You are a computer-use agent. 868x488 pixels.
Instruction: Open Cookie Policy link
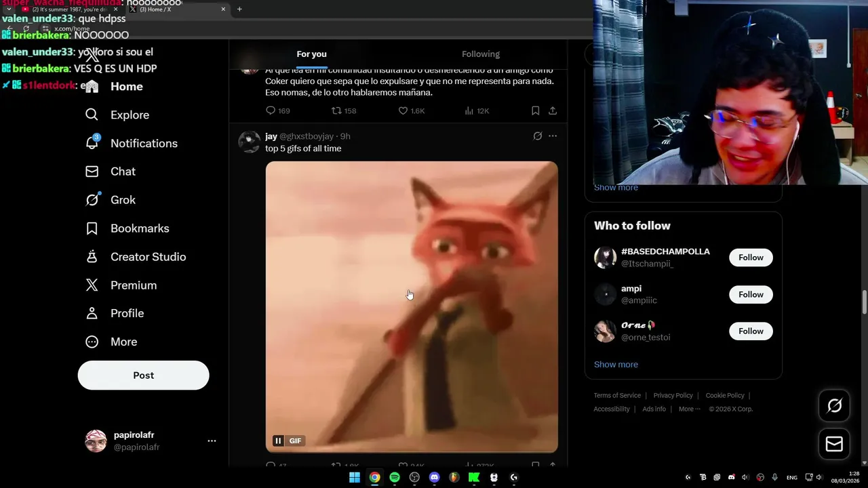[x=725, y=395]
